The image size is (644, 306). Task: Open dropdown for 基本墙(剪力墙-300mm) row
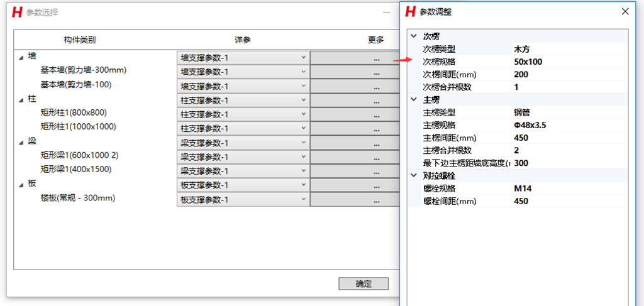(304, 72)
